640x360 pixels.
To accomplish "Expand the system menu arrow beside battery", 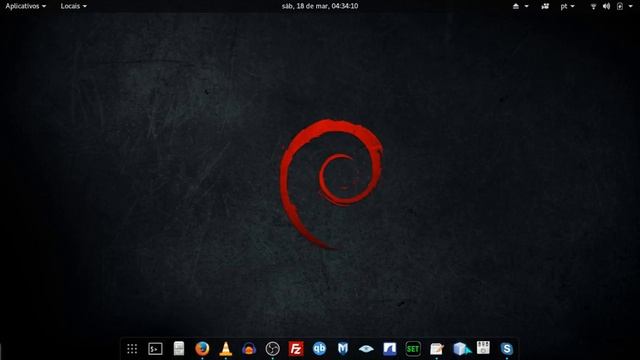I will (x=631, y=6).
